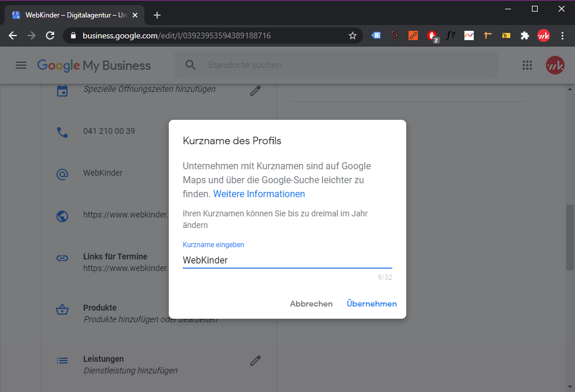Viewport: 575px width, 392px height.
Task: Click Abbrechen to cancel the dialog
Action: click(x=311, y=304)
